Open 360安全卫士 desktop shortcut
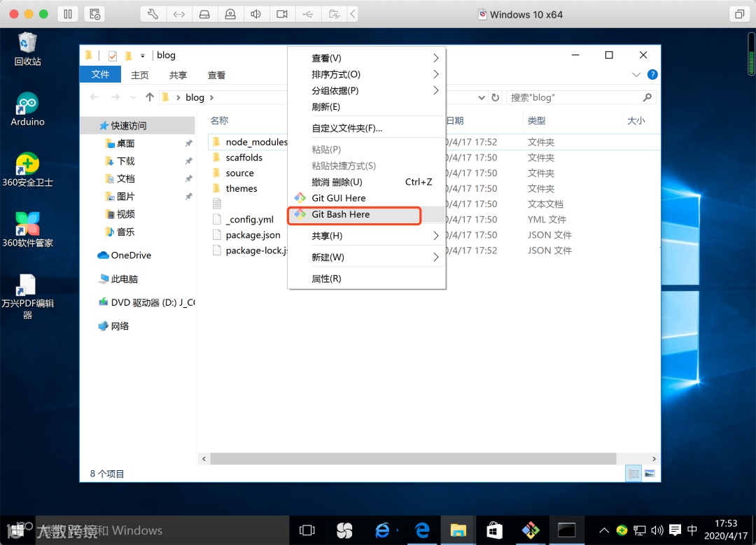 27,169
